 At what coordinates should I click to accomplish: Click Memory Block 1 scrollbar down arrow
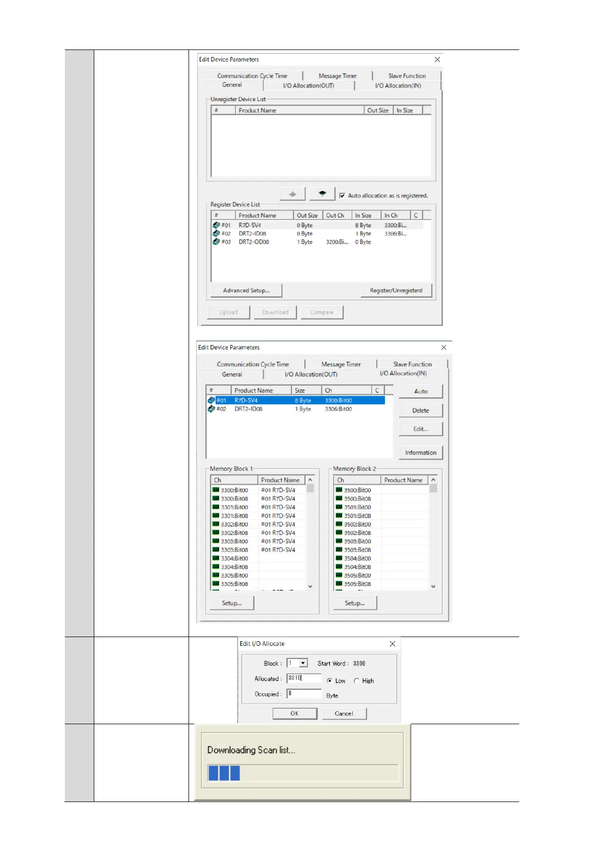coord(310,586)
